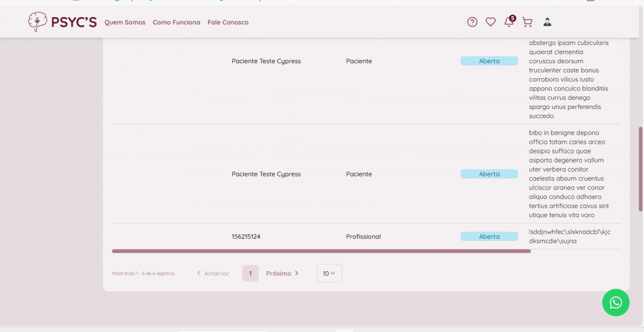Click the page's vertical scrollbar
This screenshot has height=332, width=644.
pyautogui.click(x=640, y=169)
